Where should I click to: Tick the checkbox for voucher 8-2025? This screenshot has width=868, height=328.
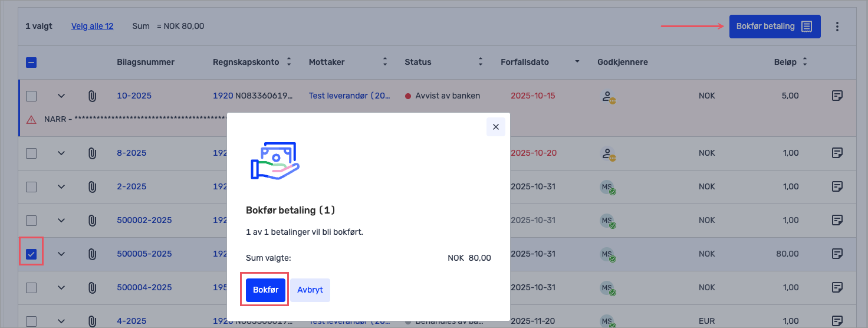[32, 153]
